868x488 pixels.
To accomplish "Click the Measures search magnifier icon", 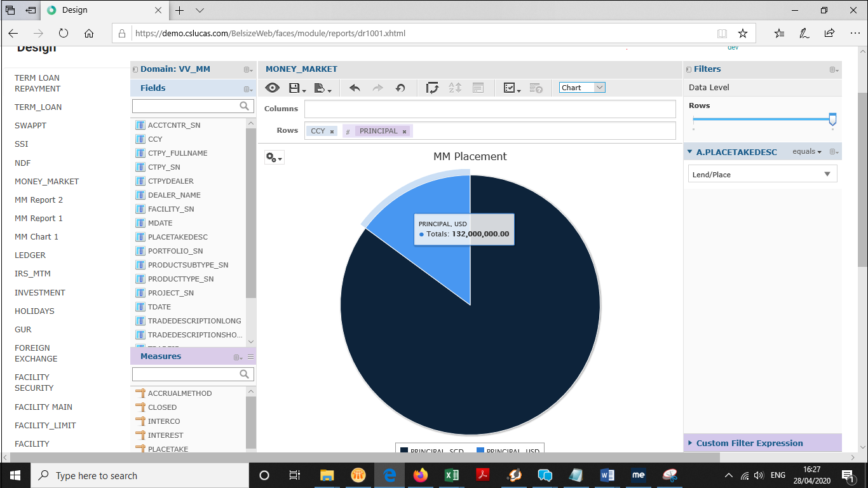I will 245,374.
